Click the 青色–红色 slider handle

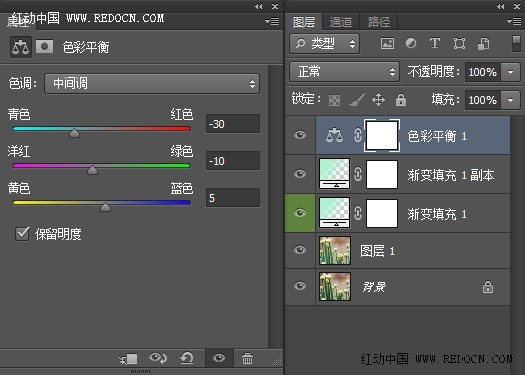pos(74,133)
